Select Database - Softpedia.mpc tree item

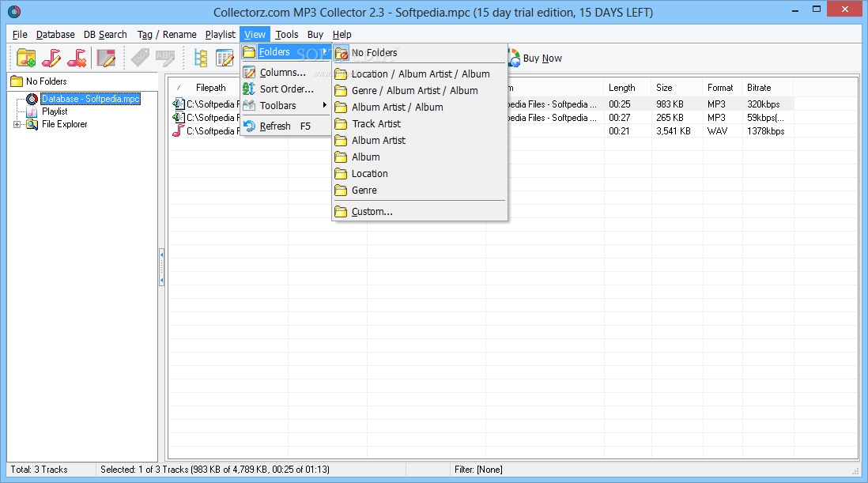(91, 99)
